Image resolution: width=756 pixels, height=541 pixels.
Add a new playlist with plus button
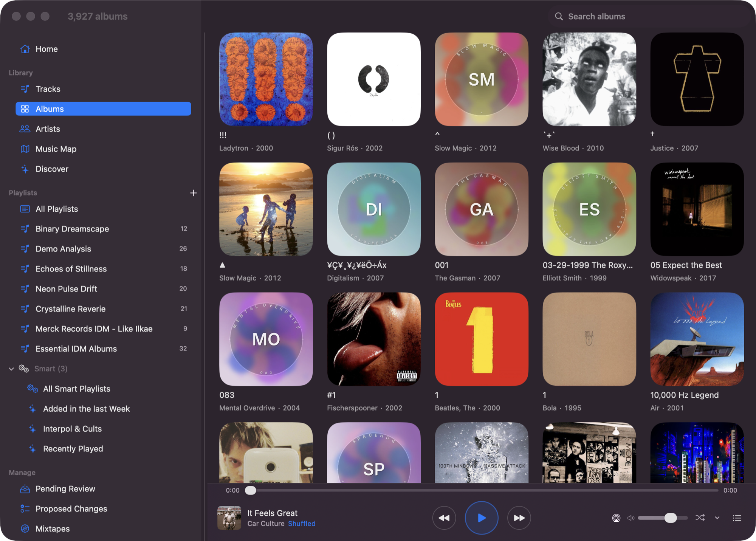coord(193,193)
